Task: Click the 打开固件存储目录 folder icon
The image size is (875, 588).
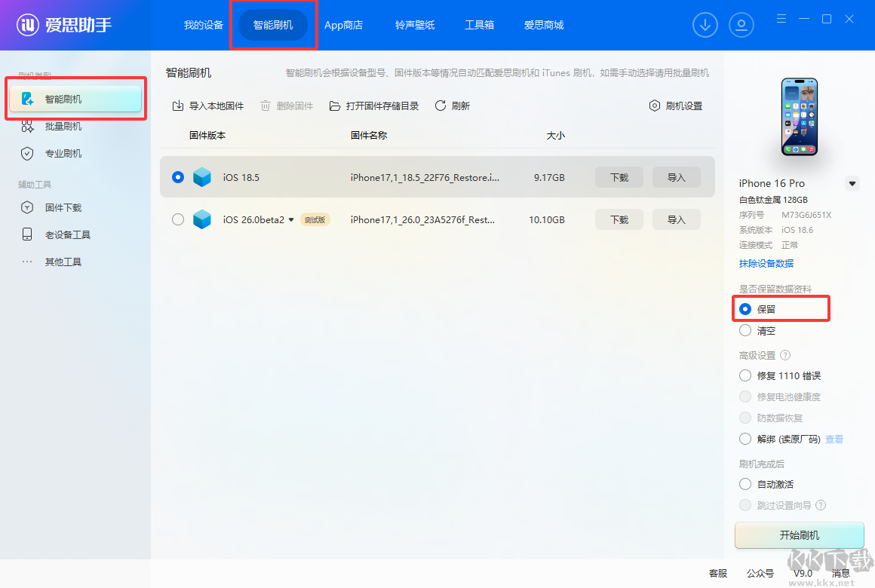Action: [x=335, y=106]
